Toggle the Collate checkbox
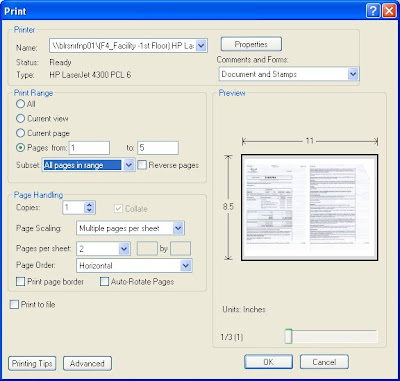This screenshot has width=400, height=381. pyautogui.click(x=118, y=209)
